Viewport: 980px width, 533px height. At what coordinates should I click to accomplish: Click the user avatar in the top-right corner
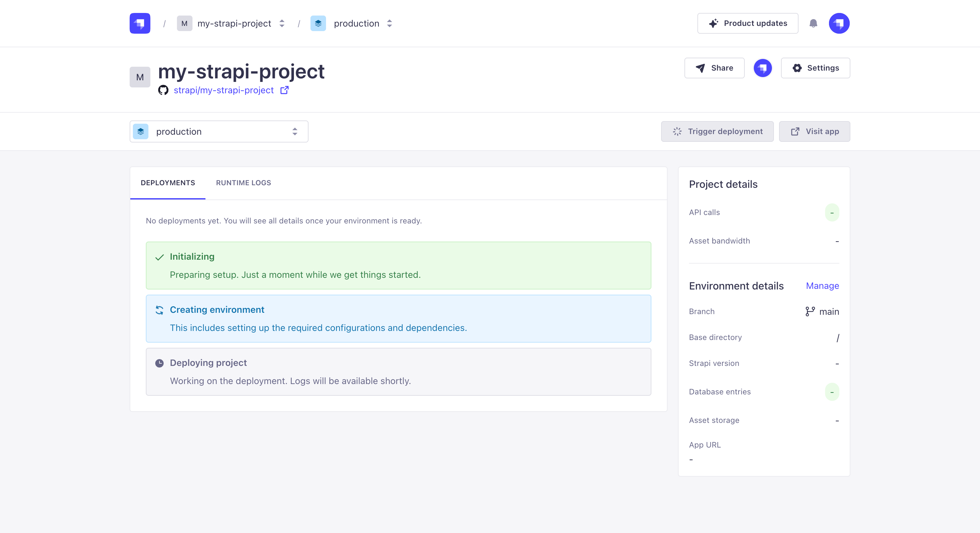[839, 23]
